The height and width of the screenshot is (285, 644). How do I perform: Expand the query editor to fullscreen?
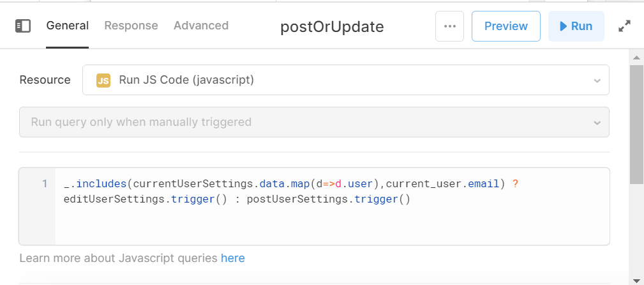(624, 26)
